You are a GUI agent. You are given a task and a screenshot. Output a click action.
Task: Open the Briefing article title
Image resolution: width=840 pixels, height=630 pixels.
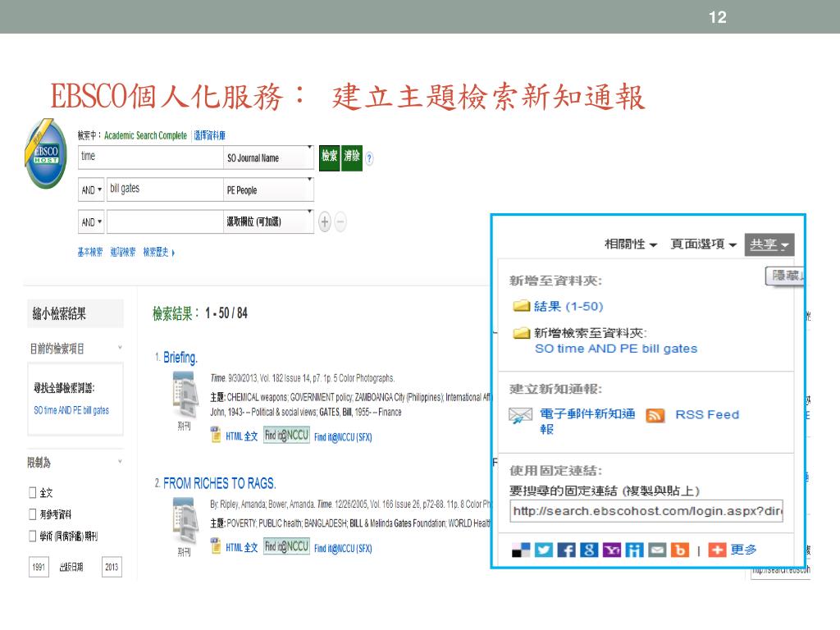[180, 358]
